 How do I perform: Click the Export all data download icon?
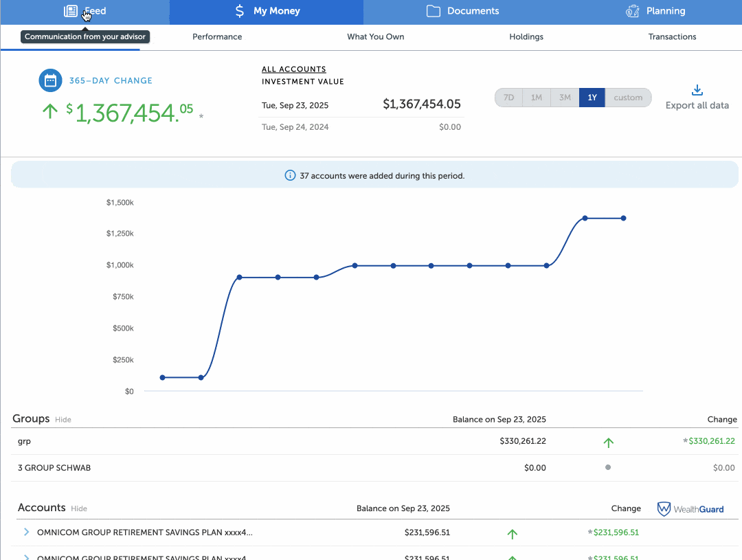pos(697,91)
